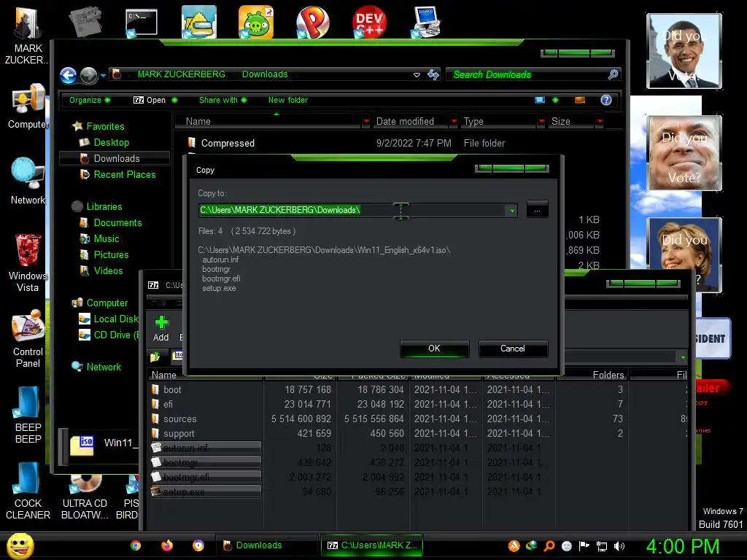The image size is (747, 560).
Task: Open the Videos library
Action: point(108,271)
